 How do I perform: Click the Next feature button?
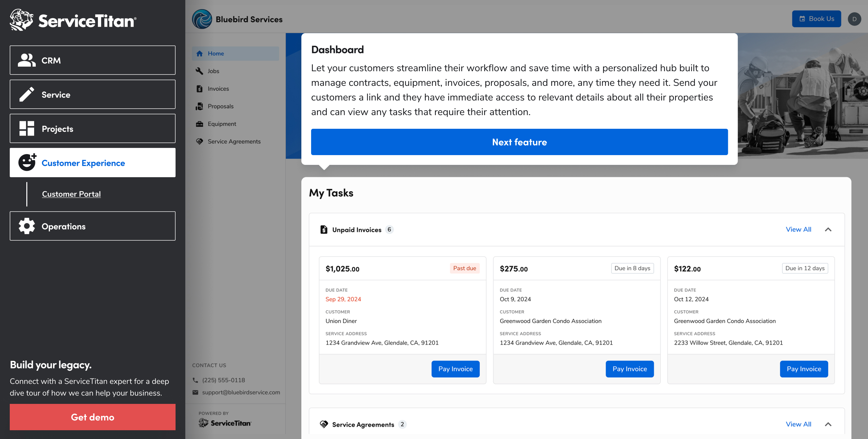click(x=519, y=142)
